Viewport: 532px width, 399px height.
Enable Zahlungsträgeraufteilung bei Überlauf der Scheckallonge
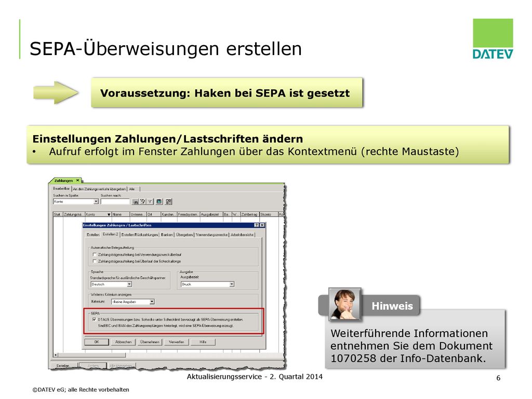tap(95, 261)
